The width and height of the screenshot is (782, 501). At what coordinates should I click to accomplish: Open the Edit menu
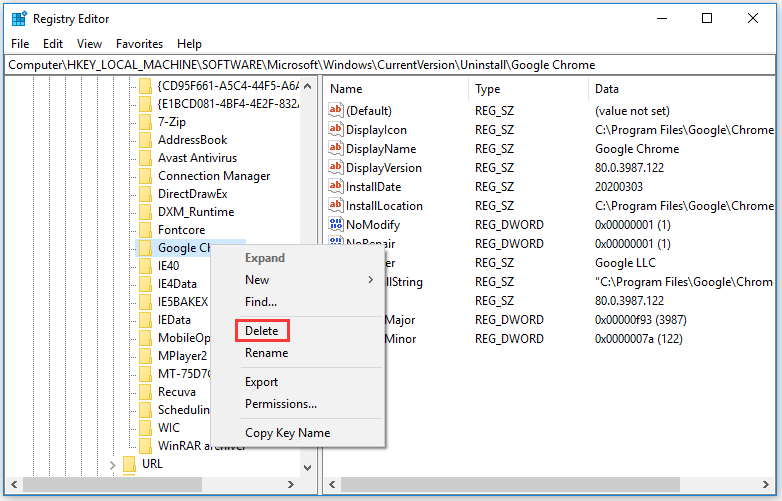(x=53, y=44)
